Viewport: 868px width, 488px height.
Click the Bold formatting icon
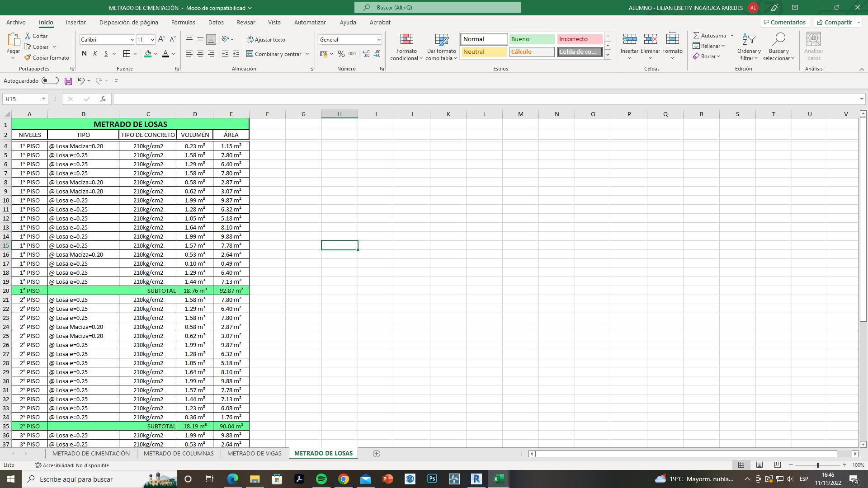(84, 54)
